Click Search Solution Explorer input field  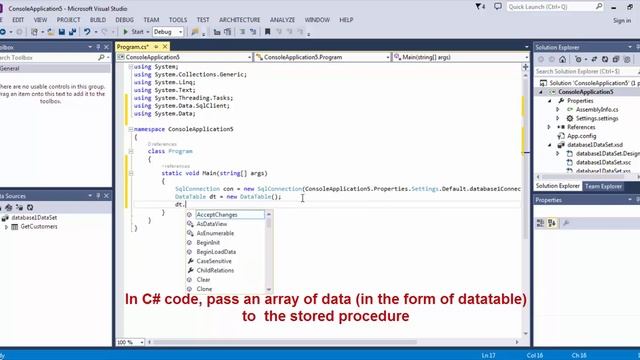(x=587, y=71)
